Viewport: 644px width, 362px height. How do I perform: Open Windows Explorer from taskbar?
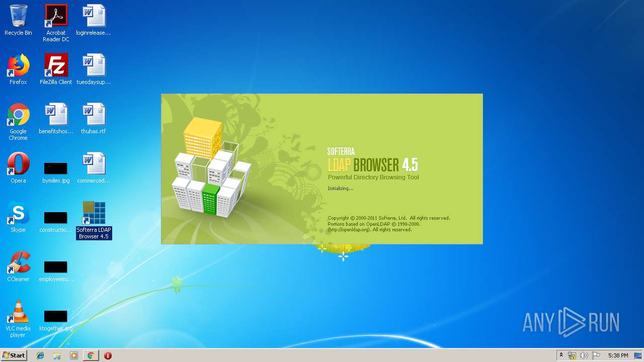(57, 355)
